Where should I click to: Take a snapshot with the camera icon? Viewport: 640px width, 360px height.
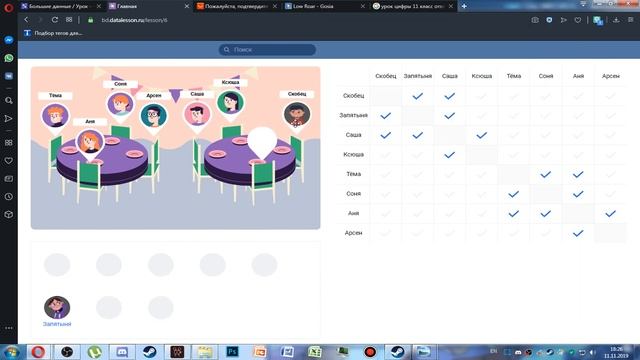point(535,20)
